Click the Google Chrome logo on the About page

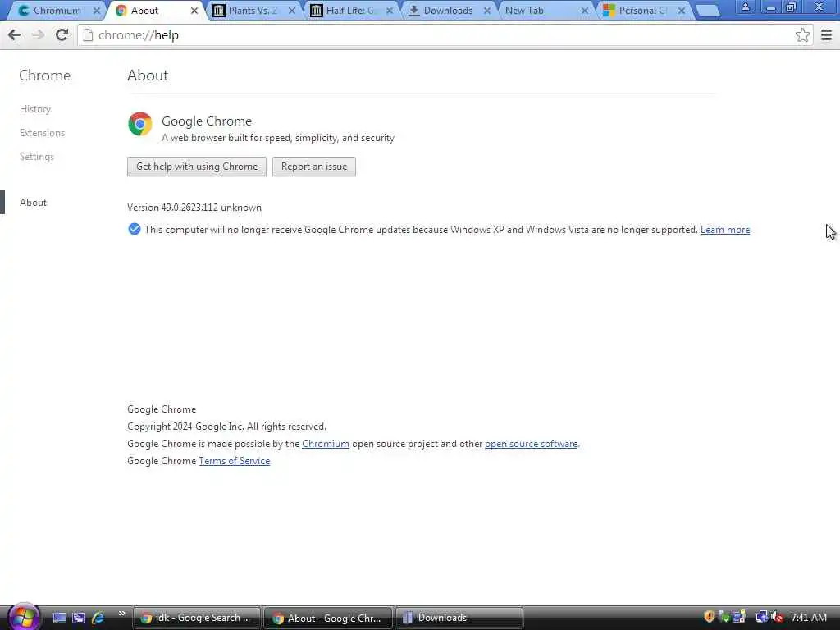pos(139,124)
